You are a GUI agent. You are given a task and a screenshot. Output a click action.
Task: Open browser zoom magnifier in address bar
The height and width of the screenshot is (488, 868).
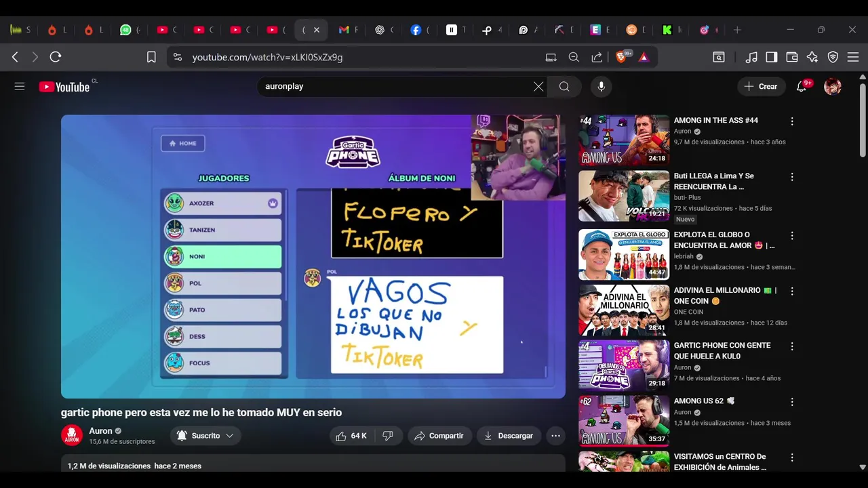(x=574, y=58)
